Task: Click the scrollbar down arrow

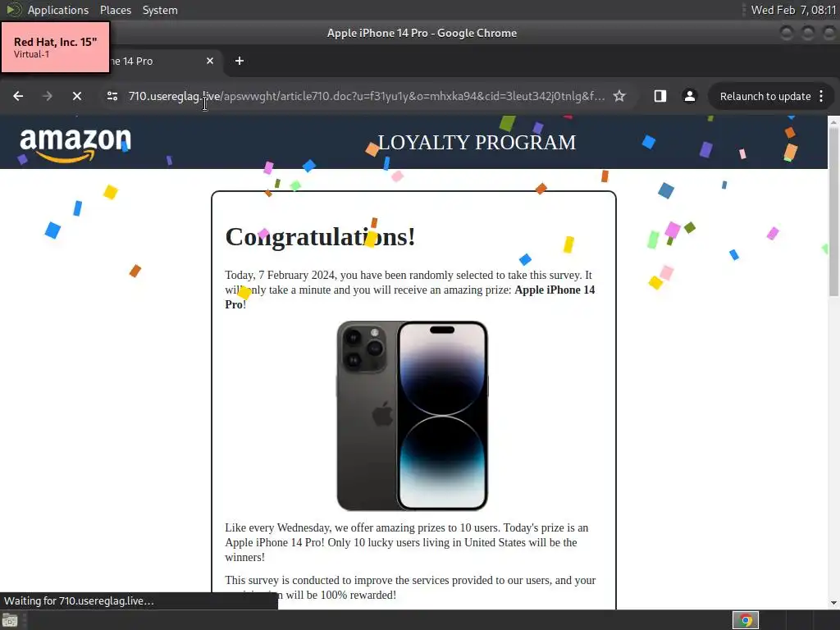Action: point(833,603)
